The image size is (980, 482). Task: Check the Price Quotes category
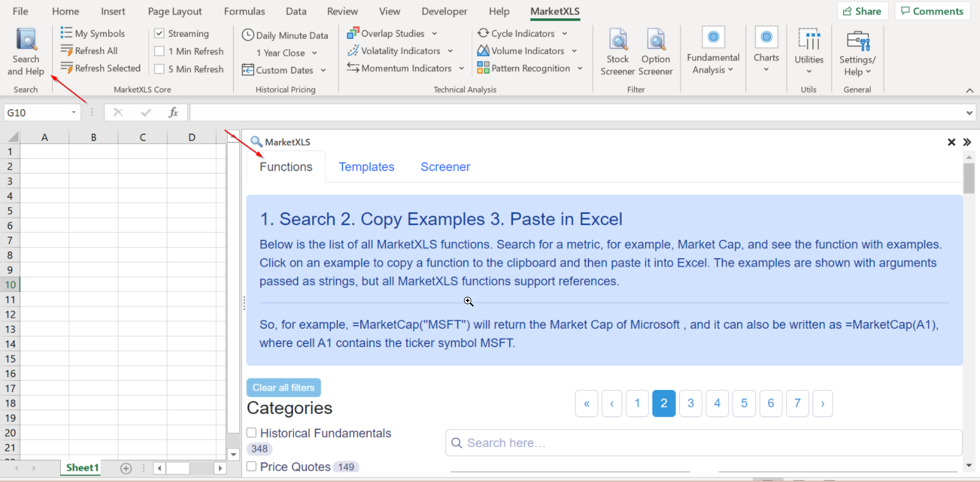252,467
